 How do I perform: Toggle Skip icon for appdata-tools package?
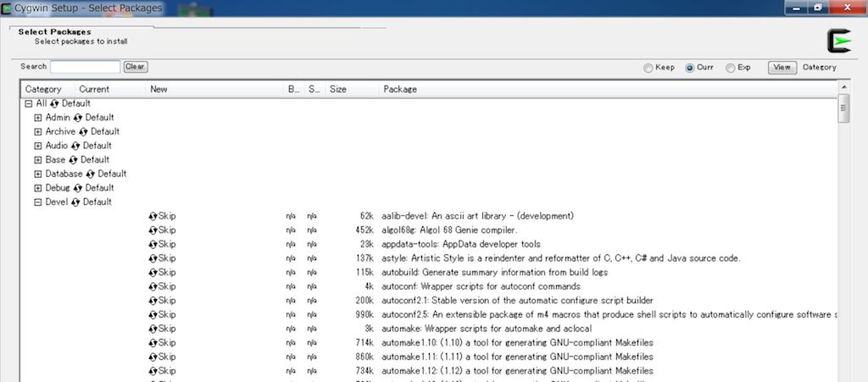153,244
